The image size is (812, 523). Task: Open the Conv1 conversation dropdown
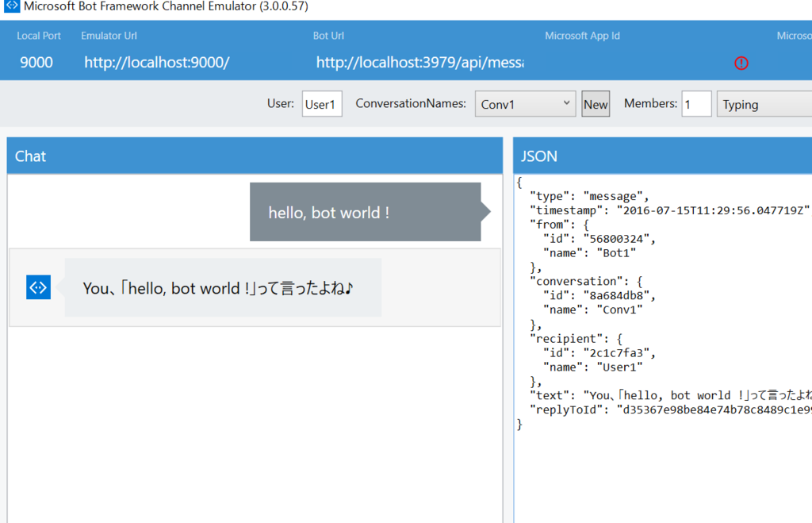[524, 103]
